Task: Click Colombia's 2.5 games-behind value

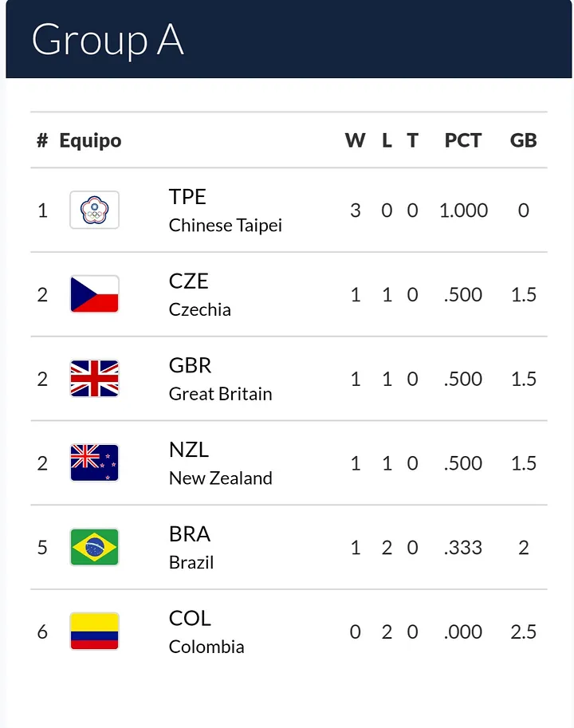Action: [524, 632]
